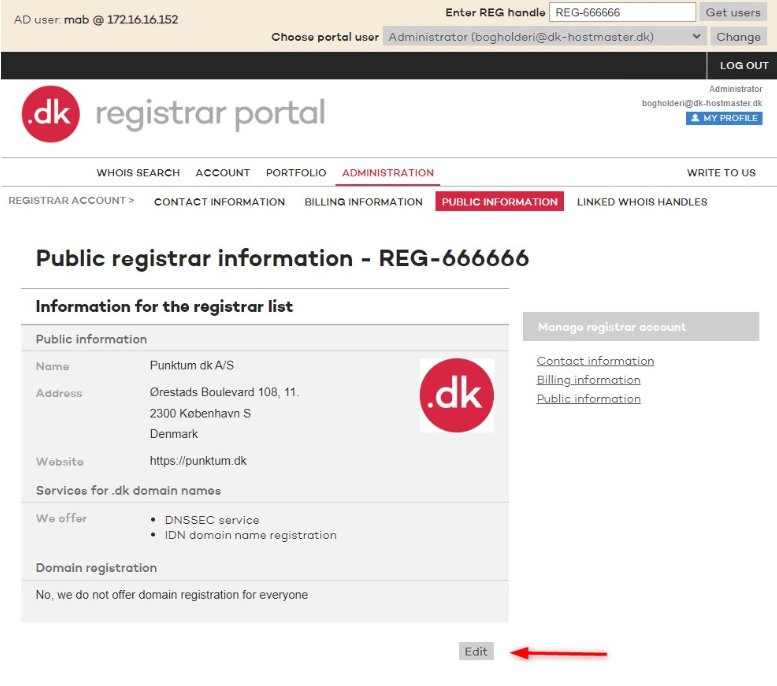777x686 pixels.
Task: Open the Choose portal user dropdown
Action: (x=545, y=37)
